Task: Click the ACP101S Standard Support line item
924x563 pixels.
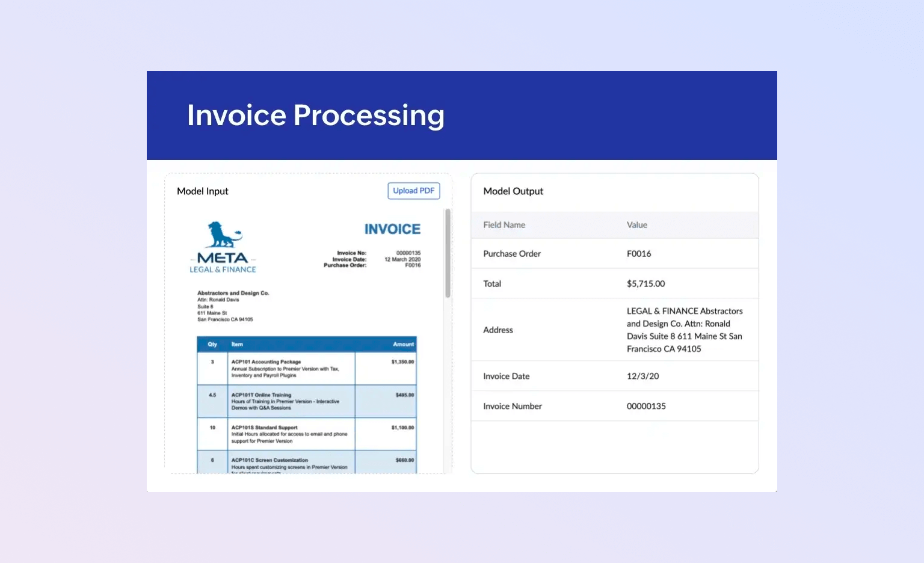Action: (x=264, y=428)
